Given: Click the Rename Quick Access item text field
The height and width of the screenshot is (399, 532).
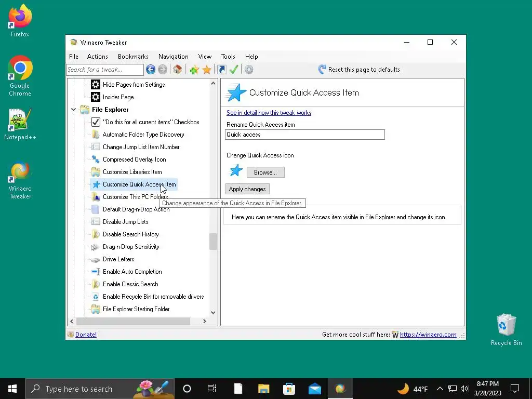Looking at the screenshot, I should [304, 135].
